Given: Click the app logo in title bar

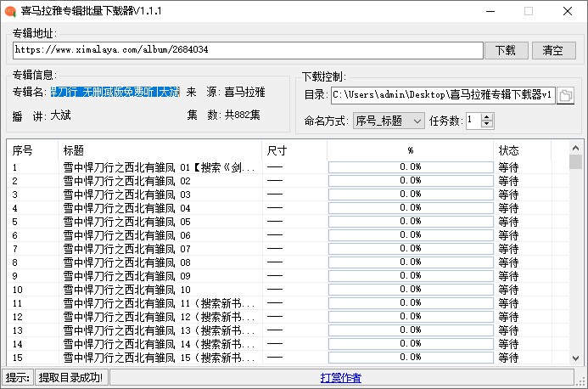Looking at the screenshot, I should (10, 10).
